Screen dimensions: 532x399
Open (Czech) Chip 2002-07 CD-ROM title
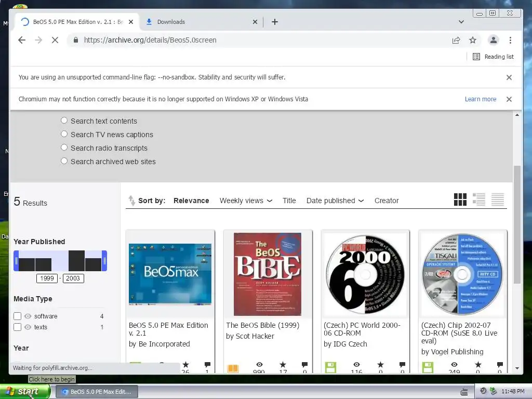click(x=459, y=333)
